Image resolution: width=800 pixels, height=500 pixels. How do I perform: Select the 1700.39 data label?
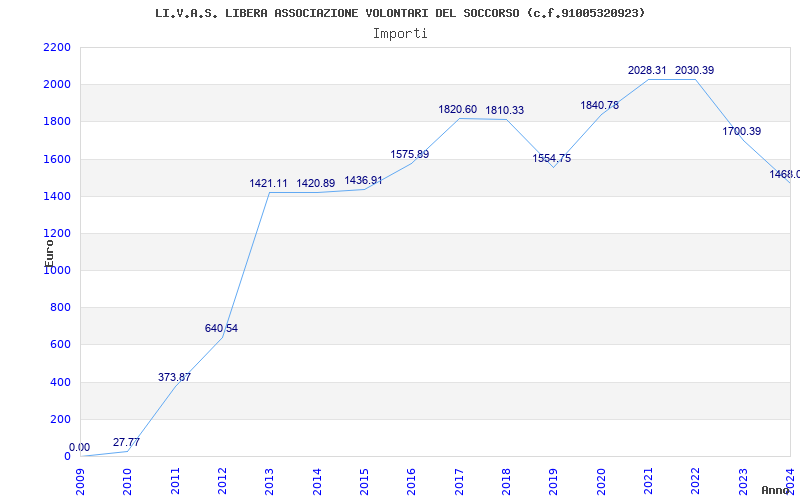point(741,131)
